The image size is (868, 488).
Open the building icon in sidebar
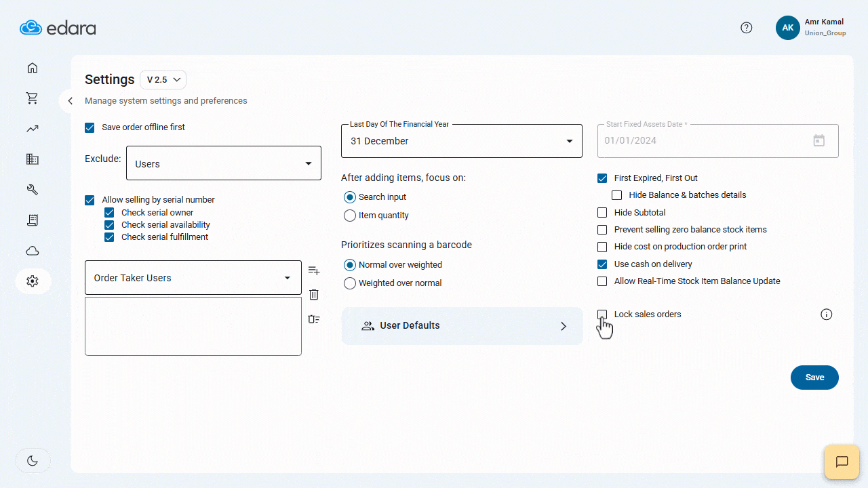coord(32,159)
